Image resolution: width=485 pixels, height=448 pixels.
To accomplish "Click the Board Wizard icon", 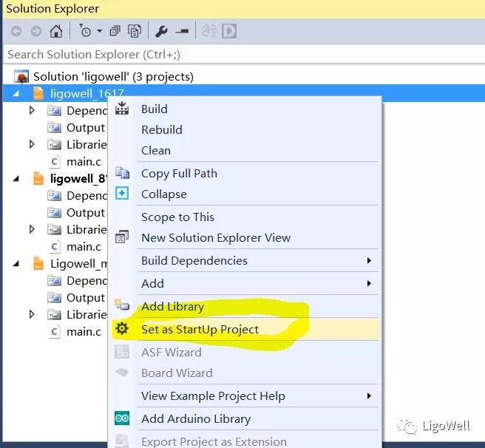I will coord(122,372).
